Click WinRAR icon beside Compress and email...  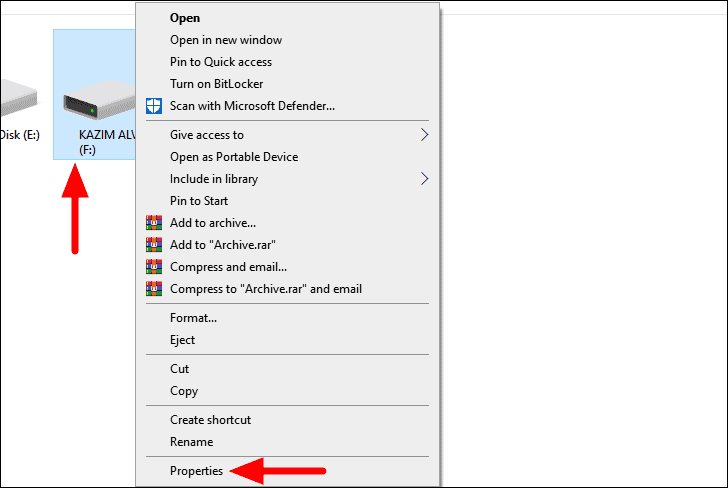(x=154, y=267)
